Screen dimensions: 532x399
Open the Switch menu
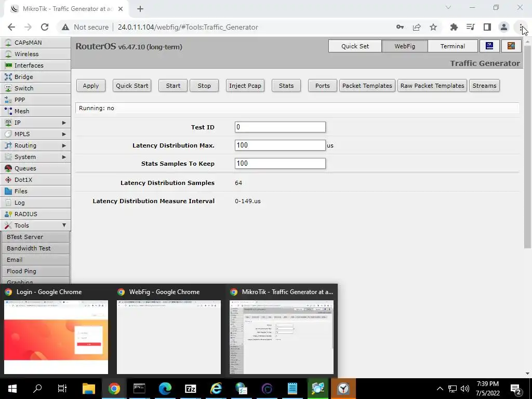click(x=35, y=88)
